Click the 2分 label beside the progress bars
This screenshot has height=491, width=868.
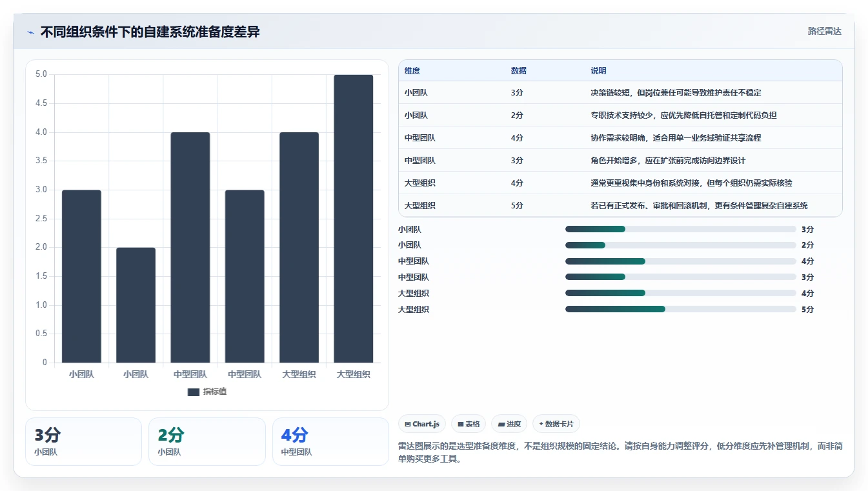pyautogui.click(x=807, y=245)
